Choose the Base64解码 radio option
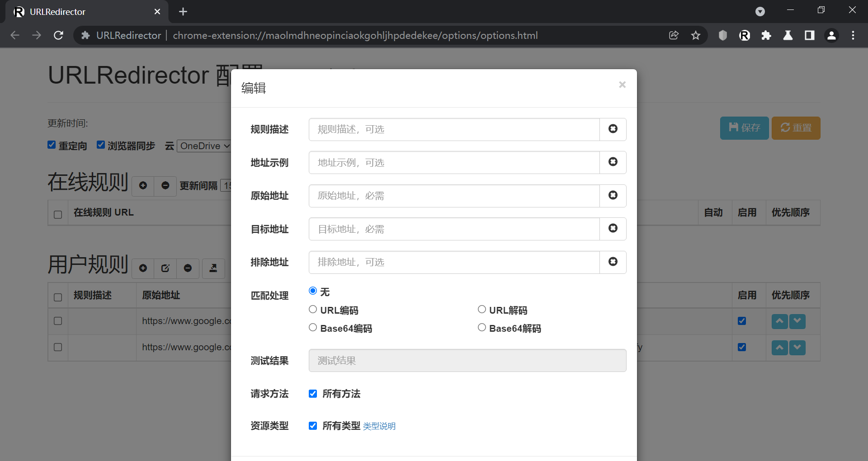868x461 pixels. click(482, 328)
